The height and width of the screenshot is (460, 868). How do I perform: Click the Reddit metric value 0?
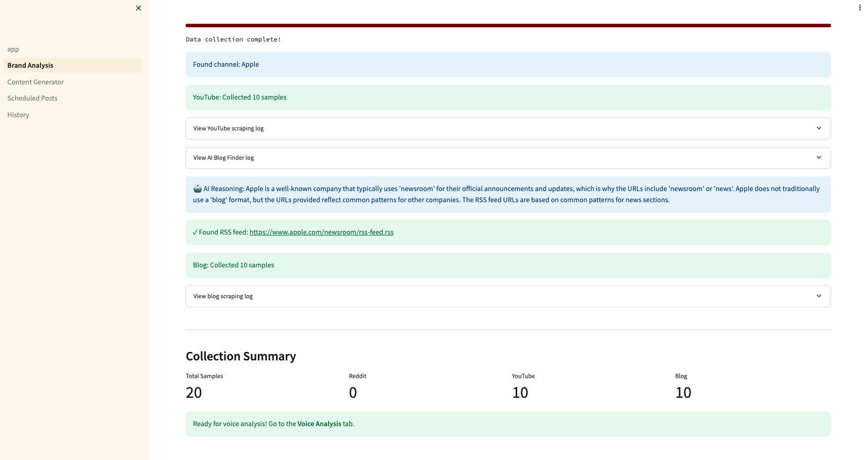pyautogui.click(x=353, y=393)
